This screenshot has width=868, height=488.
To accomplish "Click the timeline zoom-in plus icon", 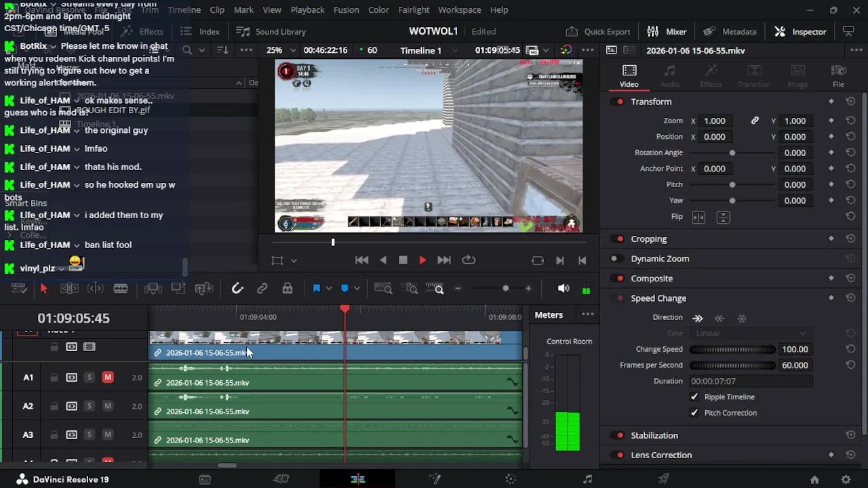I will pos(528,289).
